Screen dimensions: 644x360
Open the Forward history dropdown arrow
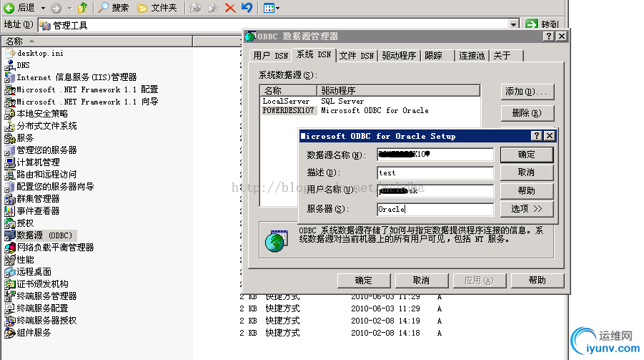(69, 8)
